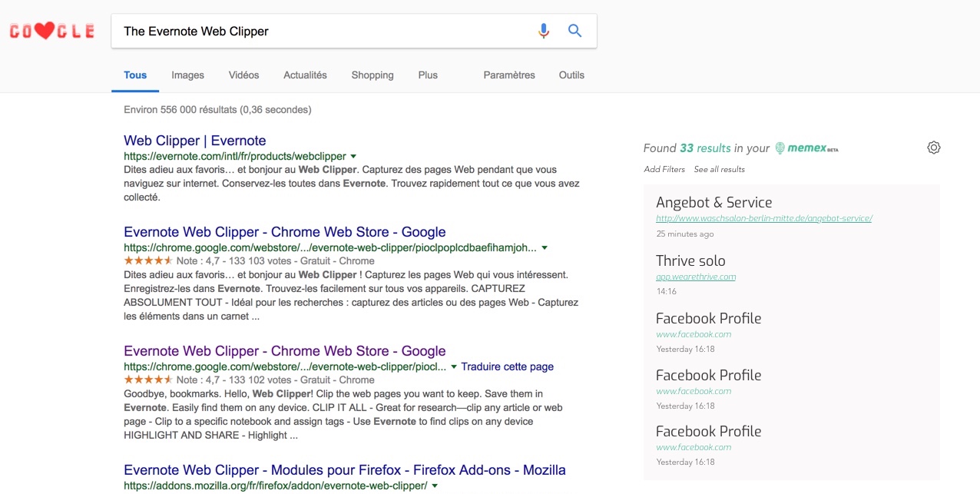Click the 133 102 votes rating line
The image size is (980, 494).
(x=249, y=380)
